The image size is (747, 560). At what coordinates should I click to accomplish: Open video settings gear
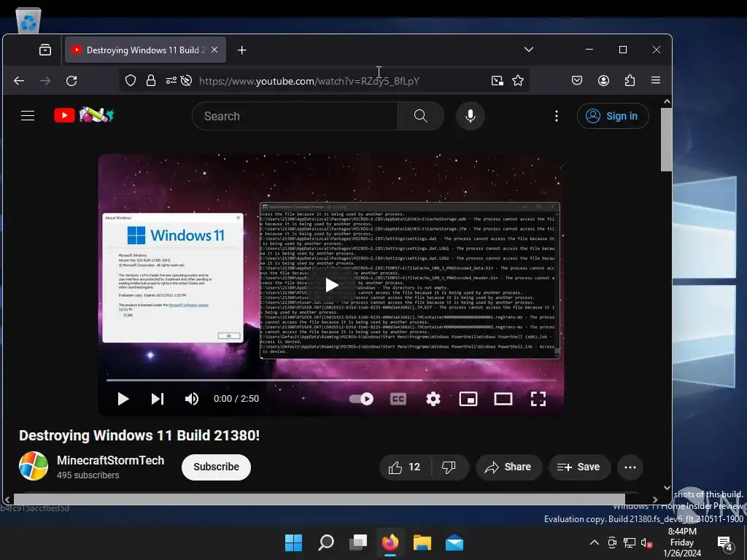click(x=433, y=399)
